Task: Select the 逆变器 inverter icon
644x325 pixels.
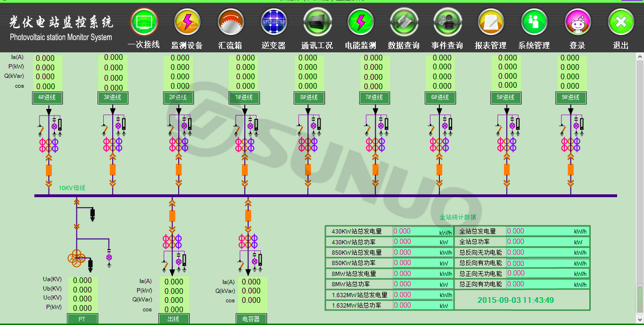Action: click(274, 22)
